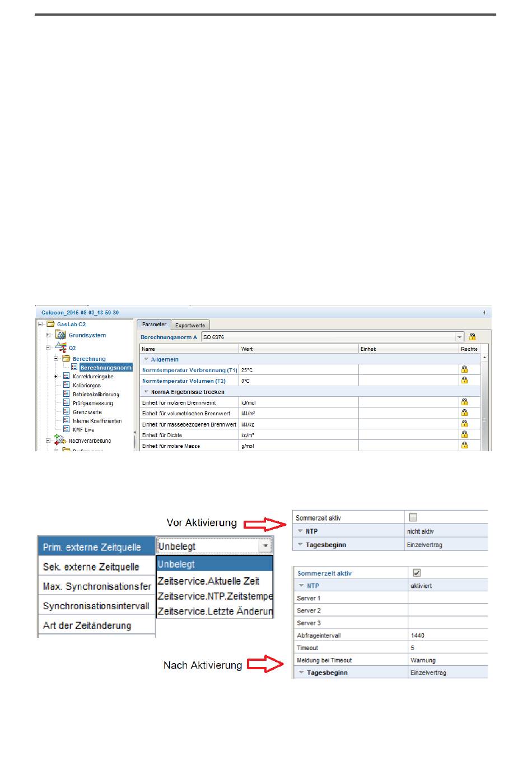Click the Server 1 value field

point(448,598)
